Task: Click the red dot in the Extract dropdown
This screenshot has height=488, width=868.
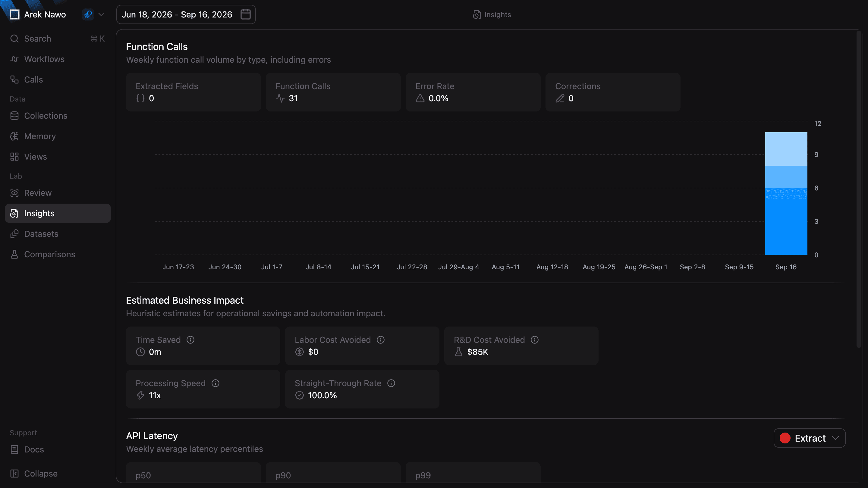Action: pos(785,439)
